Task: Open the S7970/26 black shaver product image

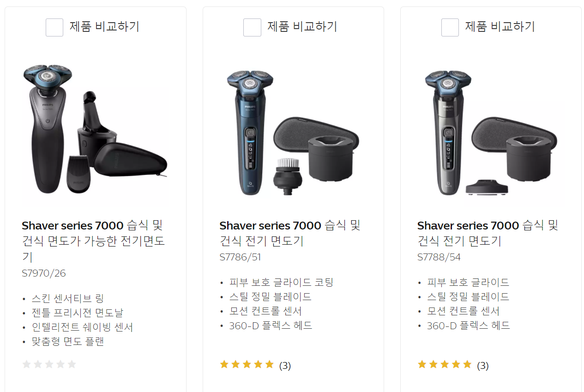Action: click(x=95, y=130)
